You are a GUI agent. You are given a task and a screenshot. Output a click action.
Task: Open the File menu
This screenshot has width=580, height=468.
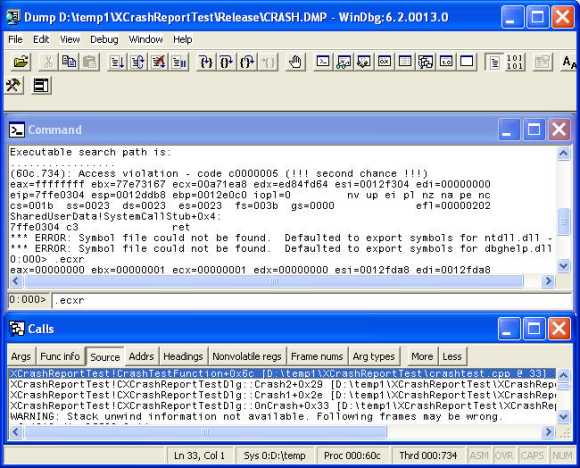click(15, 39)
